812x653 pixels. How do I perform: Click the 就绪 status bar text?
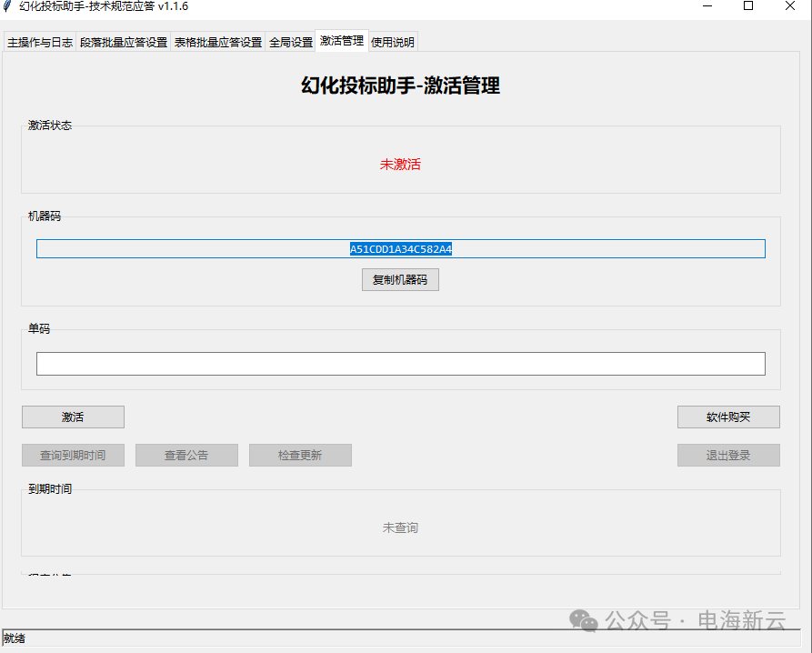(x=15, y=640)
